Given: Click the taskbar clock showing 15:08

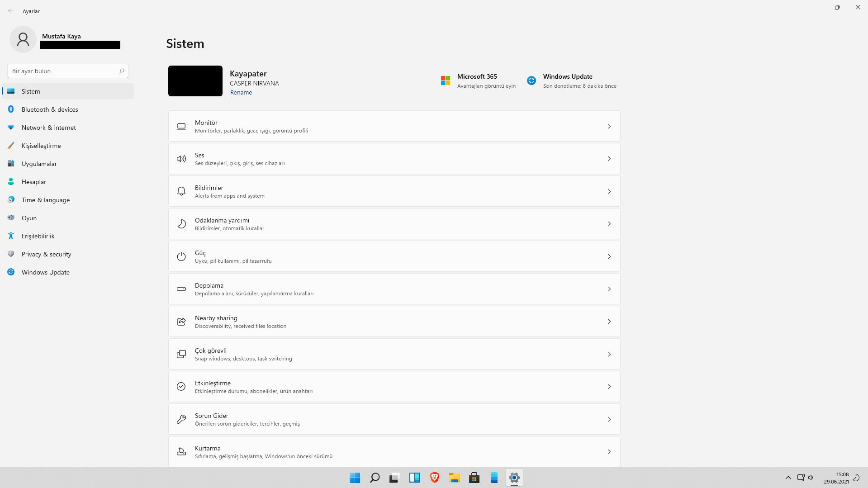Looking at the screenshot, I should [x=836, y=478].
